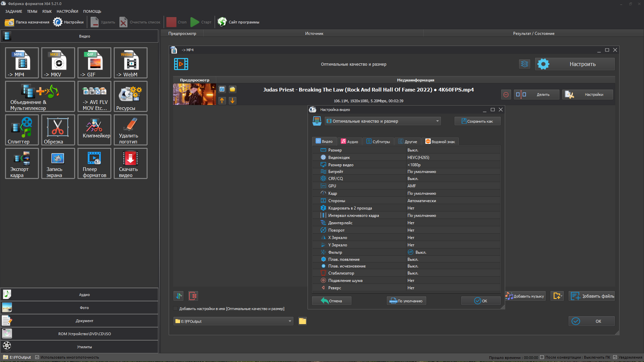This screenshot has width=644, height=362.
Task: Toggle Добавить настройки в имя checkbox
Action: click(x=175, y=309)
